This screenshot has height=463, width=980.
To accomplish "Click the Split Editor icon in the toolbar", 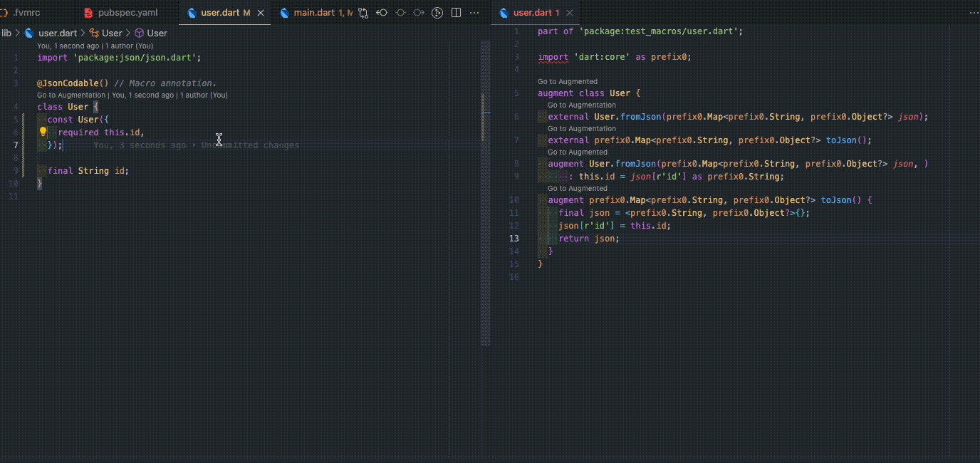I will click(456, 12).
